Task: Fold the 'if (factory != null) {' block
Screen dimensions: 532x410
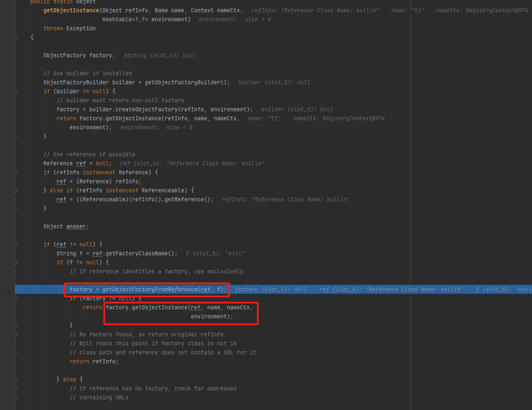Action: click(15, 298)
